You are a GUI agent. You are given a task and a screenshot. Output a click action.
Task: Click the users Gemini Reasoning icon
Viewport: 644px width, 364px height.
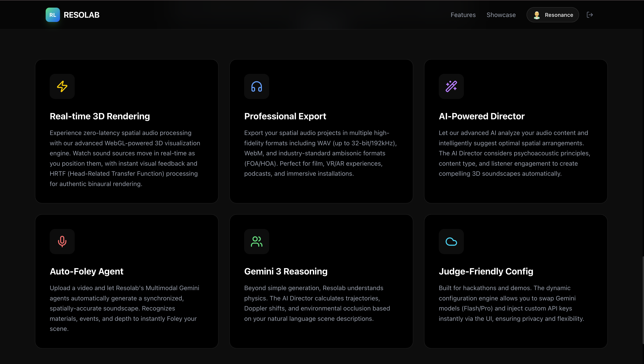click(256, 241)
